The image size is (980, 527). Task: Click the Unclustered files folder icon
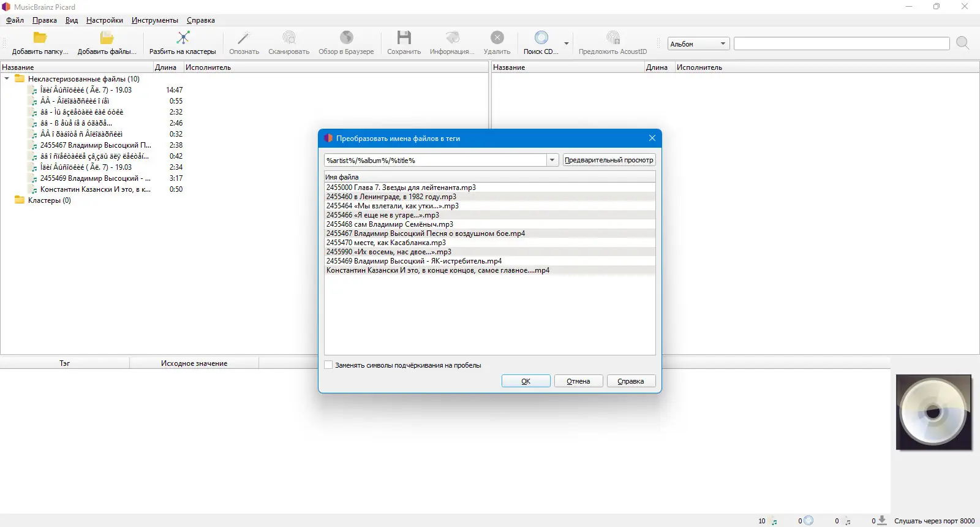20,79
